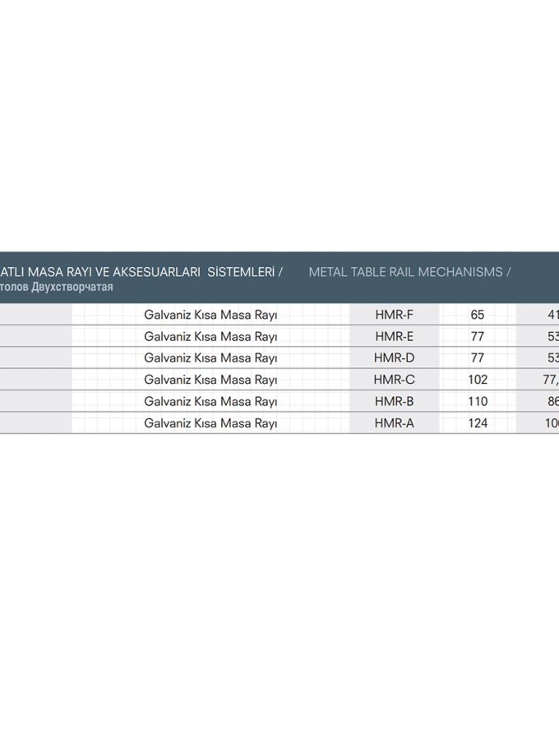The height and width of the screenshot is (756, 559).
Task: Click the value 110 in the table
Action: tap(478, 401)
